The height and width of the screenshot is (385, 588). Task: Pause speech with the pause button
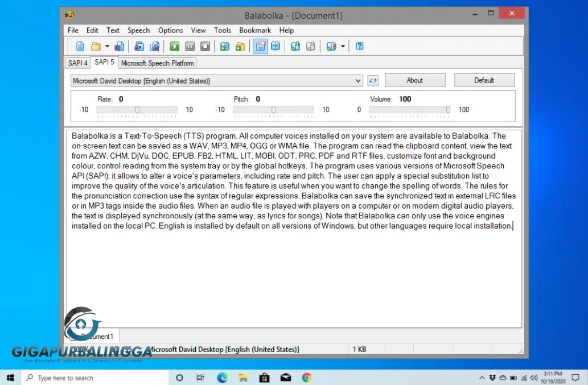(190, 47)
